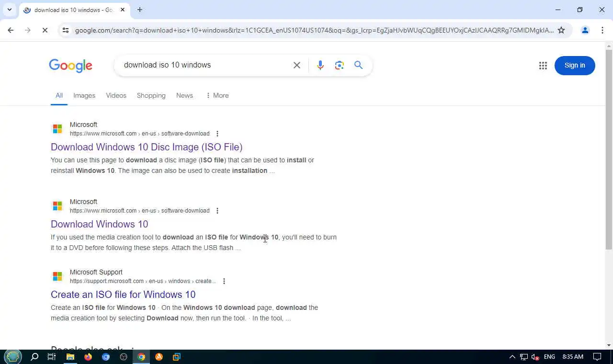Switch to Chrome in the taskbar

point(141,357)
